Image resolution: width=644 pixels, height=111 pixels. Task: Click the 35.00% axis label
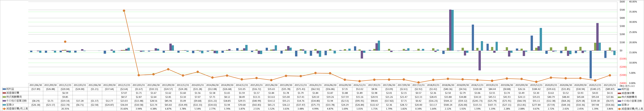pos(633,12)
